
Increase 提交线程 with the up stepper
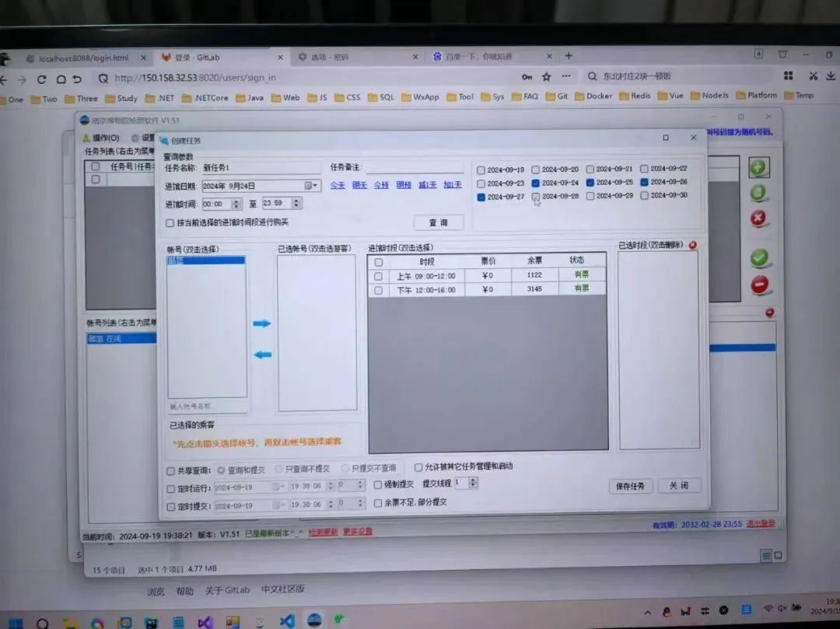[472, 480]
